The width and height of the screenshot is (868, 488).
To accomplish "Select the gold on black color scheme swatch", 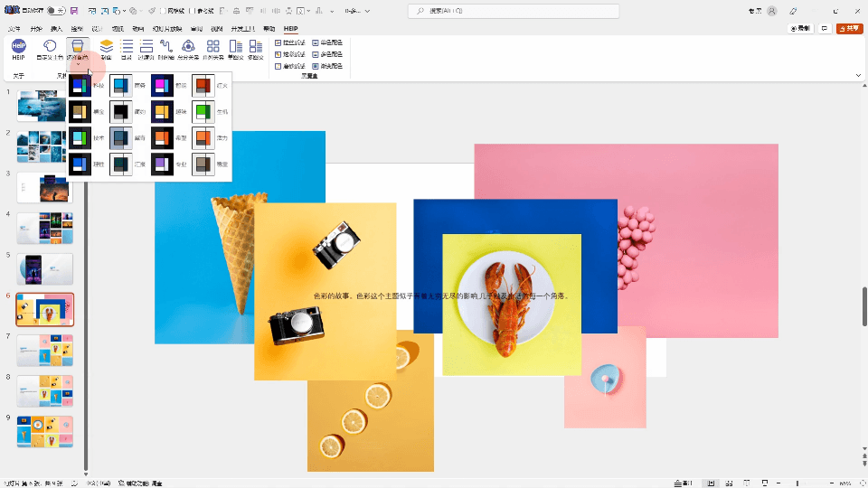I will click(80, 111).
